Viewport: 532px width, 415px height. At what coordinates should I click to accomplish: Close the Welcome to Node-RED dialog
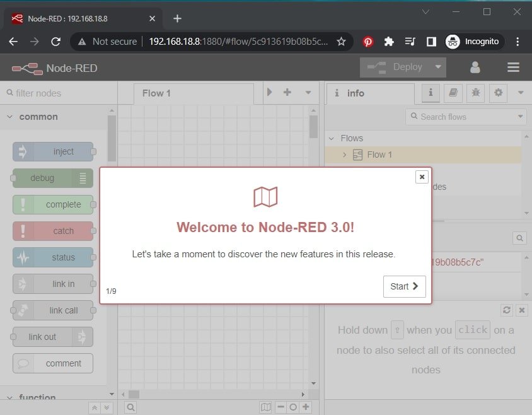tap(422, 177)
